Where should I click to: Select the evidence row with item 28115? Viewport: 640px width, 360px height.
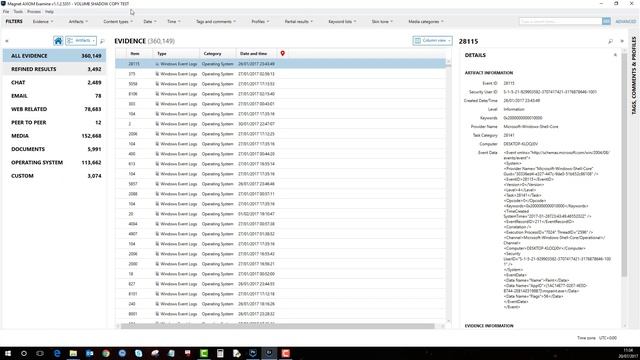(280, 64)
